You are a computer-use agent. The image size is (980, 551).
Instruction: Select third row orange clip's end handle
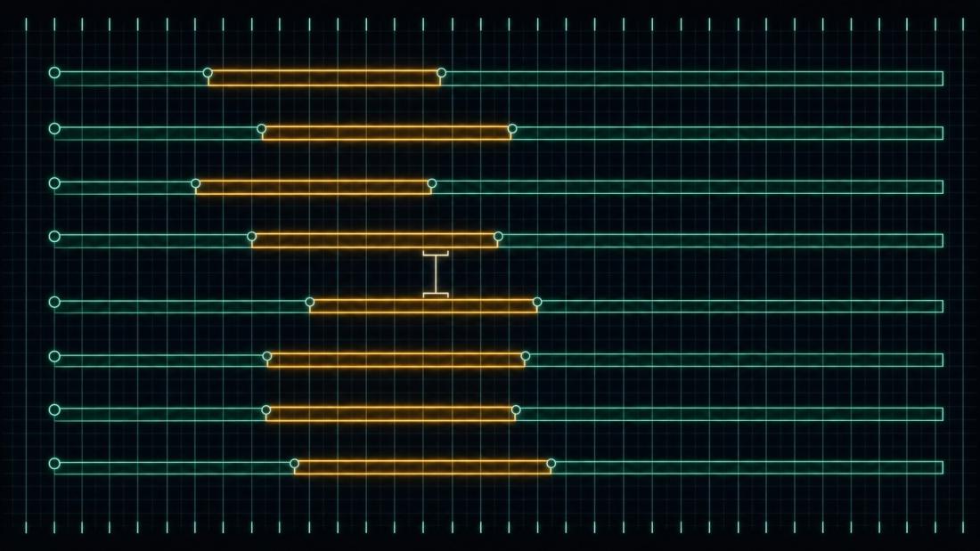(432, 183)
